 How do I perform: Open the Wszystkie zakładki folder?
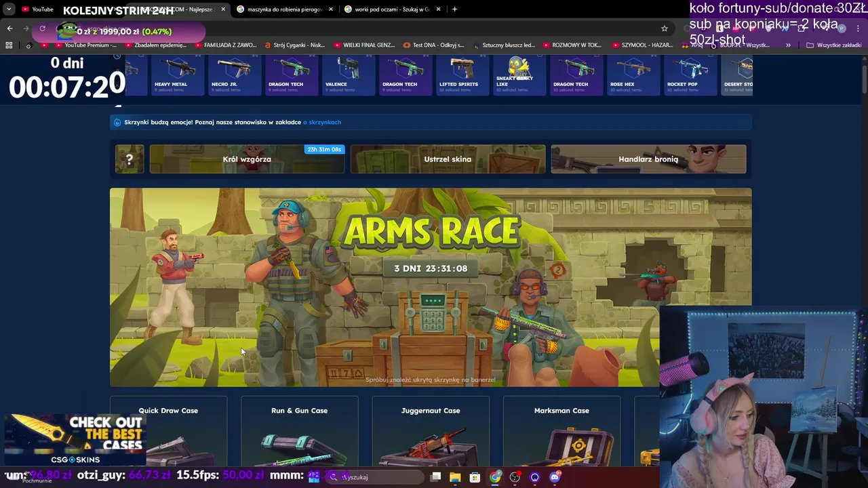click(x=834, y=45)
